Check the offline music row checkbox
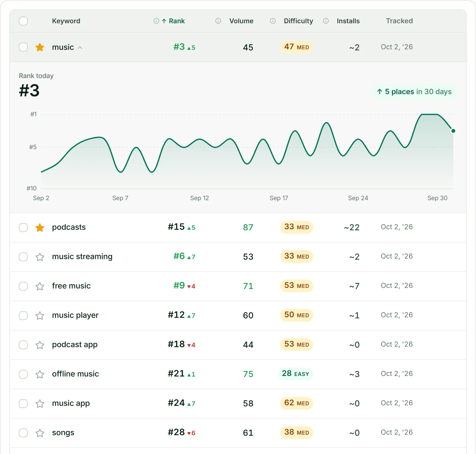The width and height of the screenshot is (476, 454). [x=23, y=374]
